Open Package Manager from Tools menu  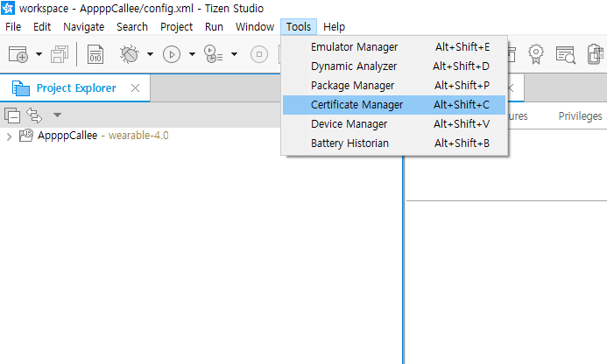[x=394, y=86]
